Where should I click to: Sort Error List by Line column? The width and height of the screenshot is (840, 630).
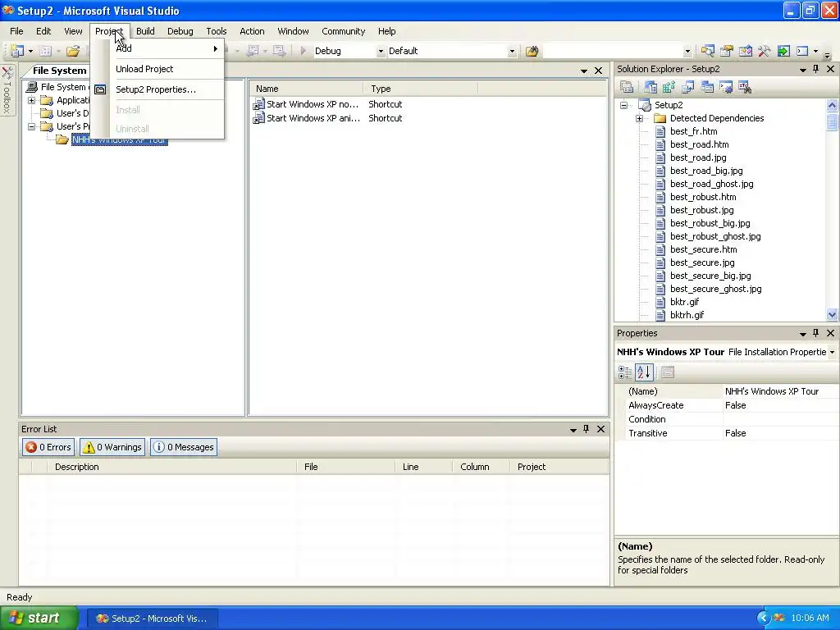pos(424,467)
